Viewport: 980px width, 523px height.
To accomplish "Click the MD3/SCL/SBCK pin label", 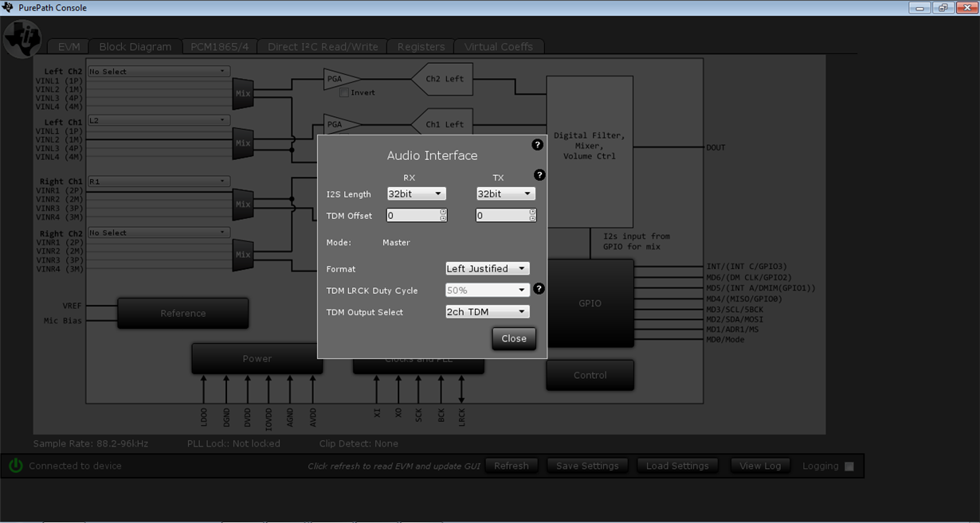I will [735, 309].
